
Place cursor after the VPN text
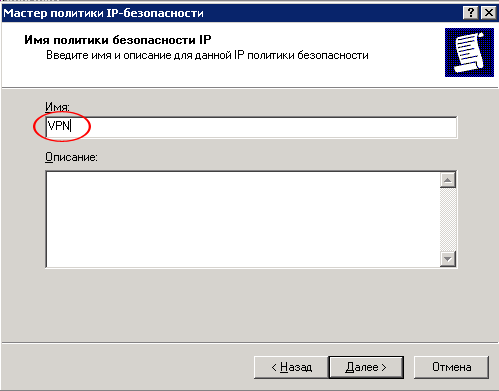(x=72, y=126)
